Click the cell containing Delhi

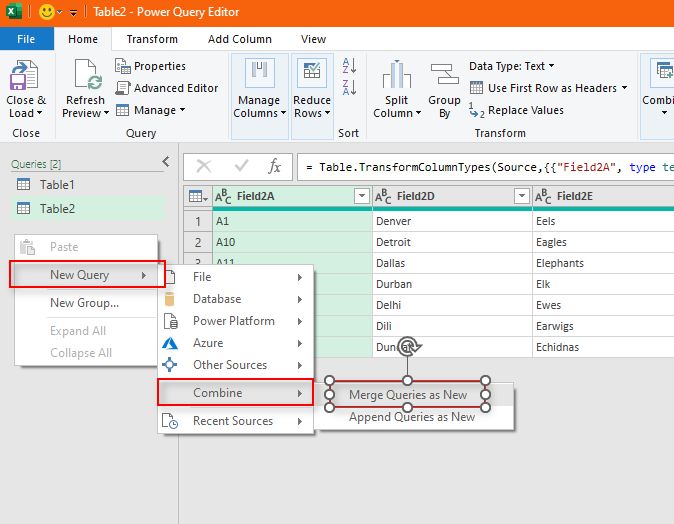(452, 305)
